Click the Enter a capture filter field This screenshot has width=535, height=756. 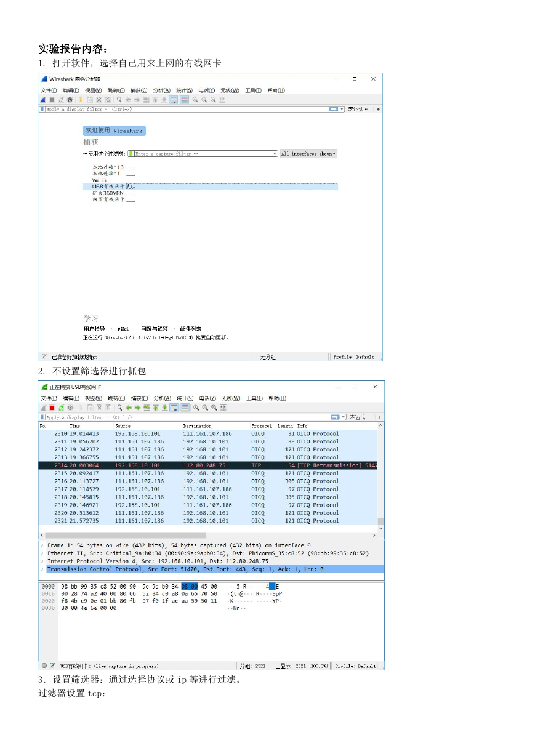[203, 154]
